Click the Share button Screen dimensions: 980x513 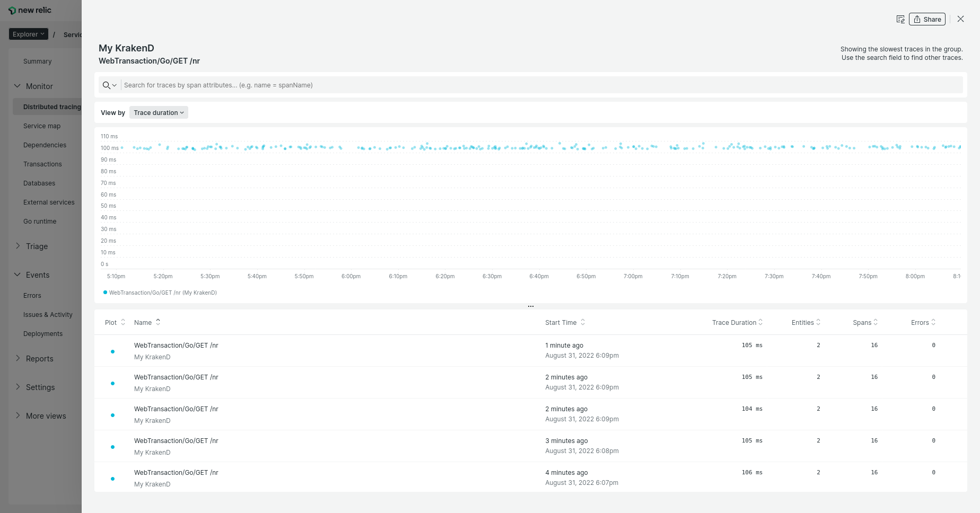[927, 19]
